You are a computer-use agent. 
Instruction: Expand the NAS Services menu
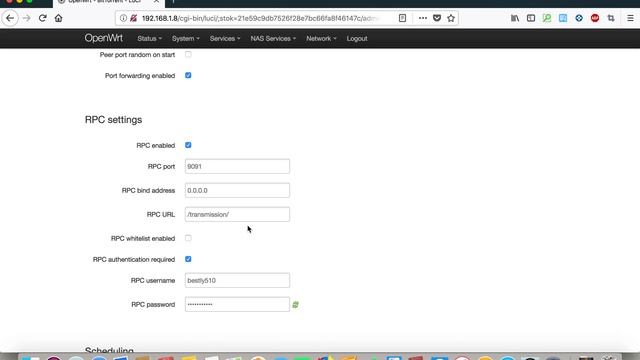point(273,38)
